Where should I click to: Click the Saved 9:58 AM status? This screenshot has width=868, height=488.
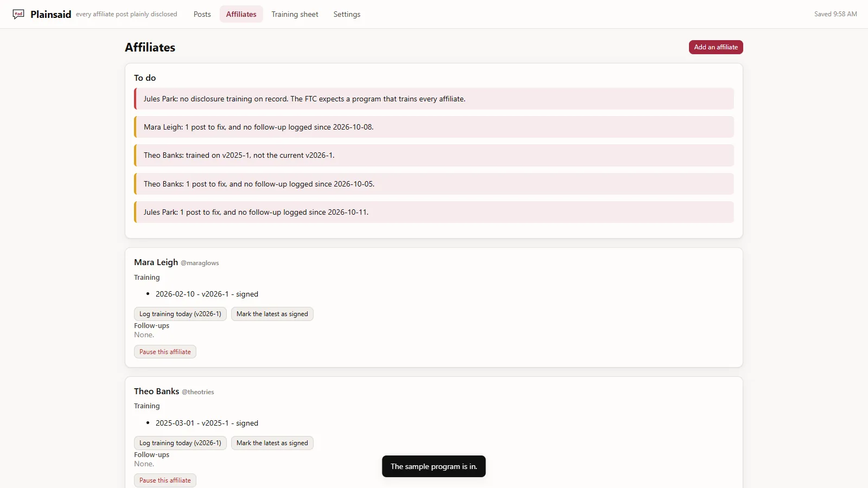point(835,14)
